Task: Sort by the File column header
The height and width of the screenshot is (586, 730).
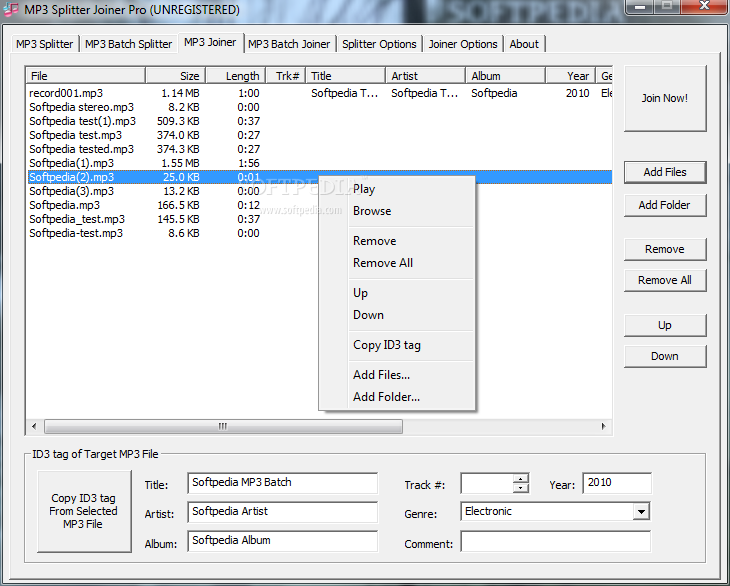Action: [85, 76]
